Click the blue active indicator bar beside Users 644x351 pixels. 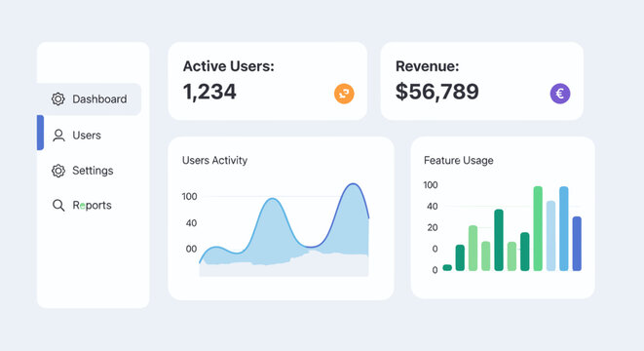pyautogui.click(x=40, y=133)
